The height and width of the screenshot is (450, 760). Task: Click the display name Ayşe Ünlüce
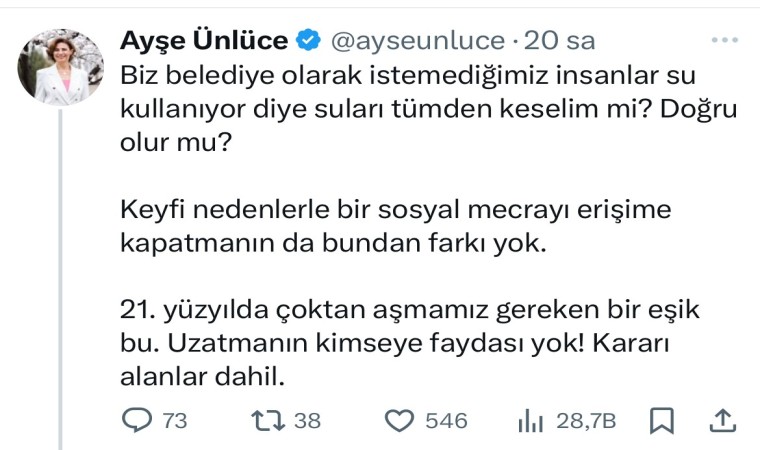[x=204, y=41]
